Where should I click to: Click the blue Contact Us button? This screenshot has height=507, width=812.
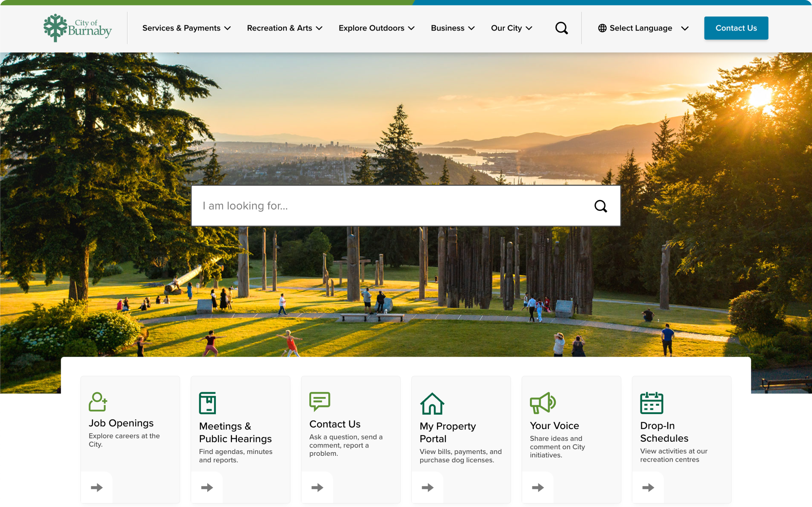(x=736, y=28)
